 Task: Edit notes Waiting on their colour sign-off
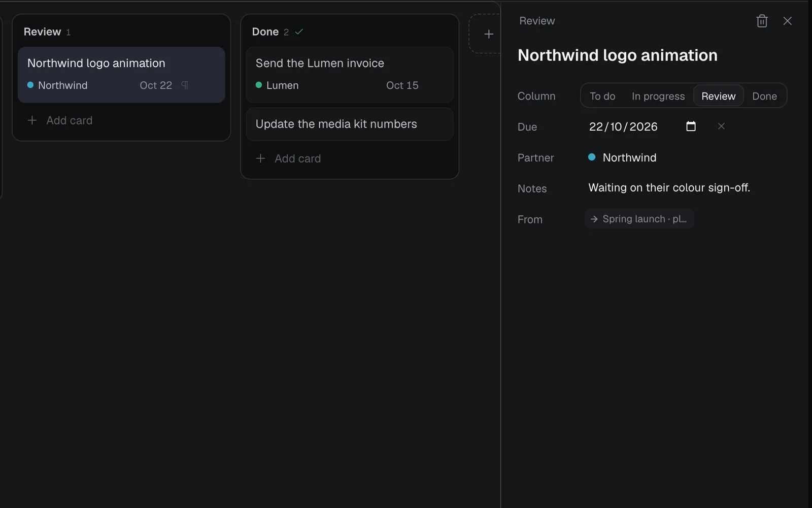point(669,187)
